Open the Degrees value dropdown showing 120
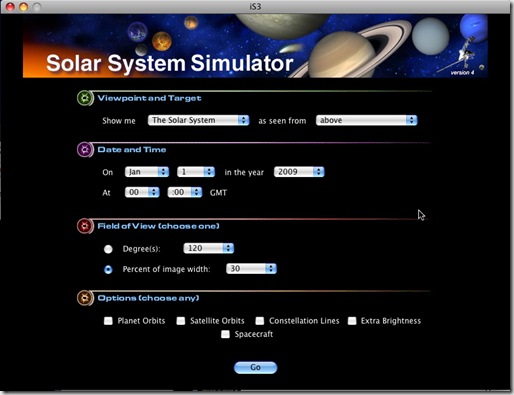The height and width of the screenshot is (395, 514). (209, 248)
